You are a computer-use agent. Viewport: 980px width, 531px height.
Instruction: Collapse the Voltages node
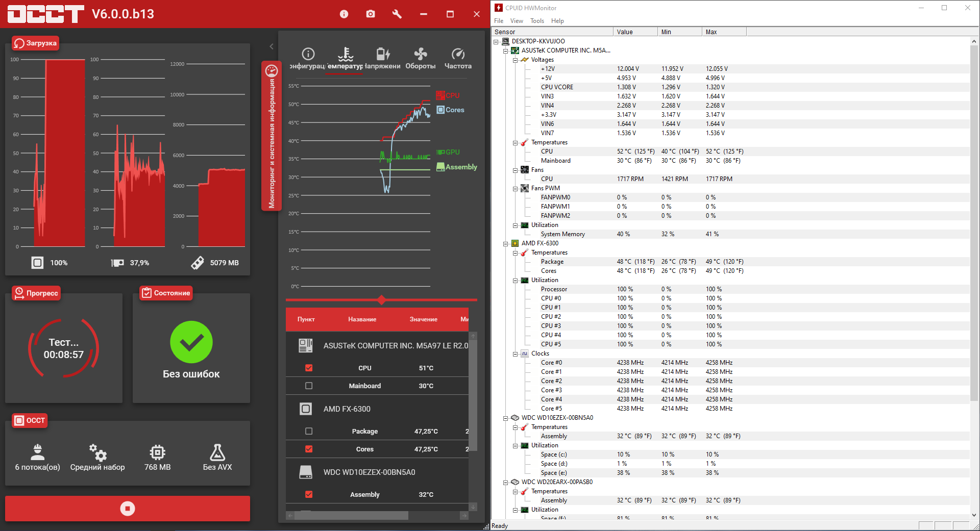[516, 60]
